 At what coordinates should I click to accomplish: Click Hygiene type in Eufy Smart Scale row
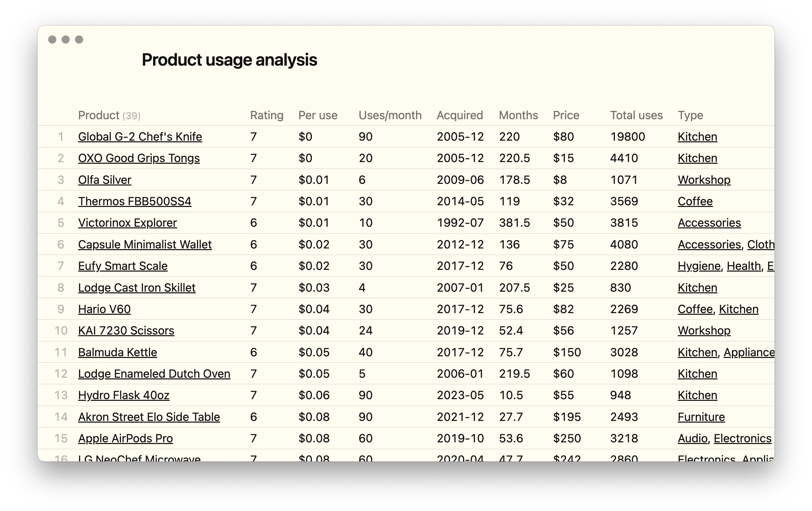(x=699, y=266)
